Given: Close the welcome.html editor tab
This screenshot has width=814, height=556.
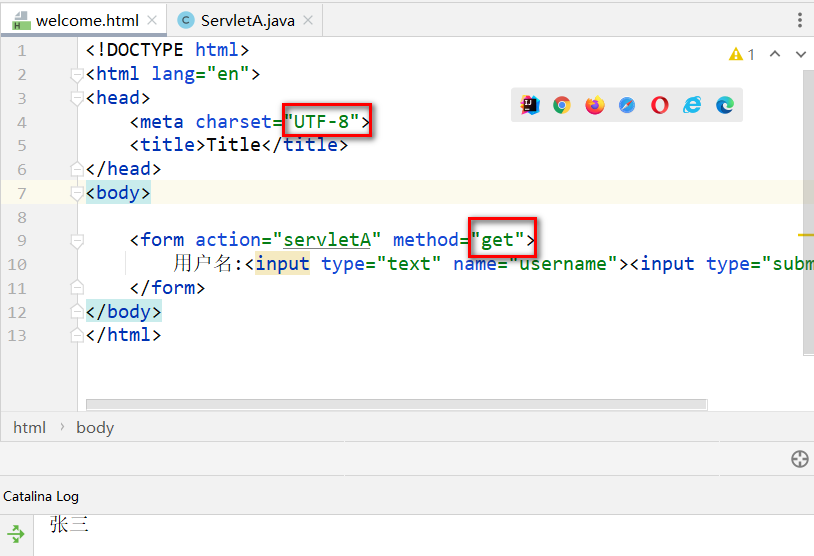Looking at the screenshot, I should point(151,20).
